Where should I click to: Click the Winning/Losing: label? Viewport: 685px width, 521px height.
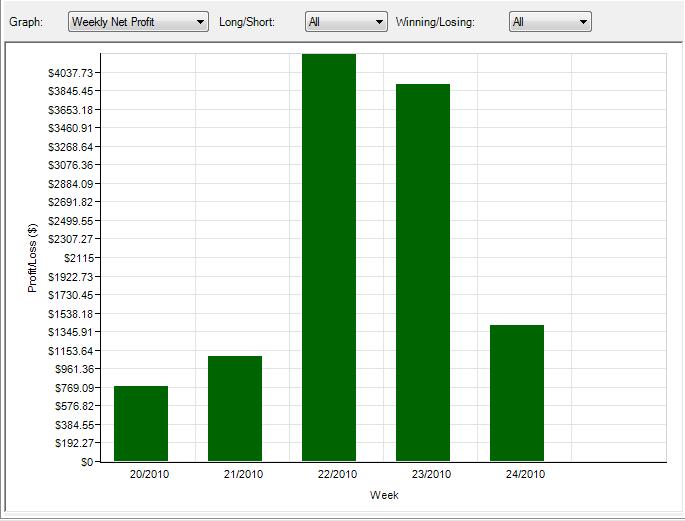pyautogui.click(x=435, y=22)
